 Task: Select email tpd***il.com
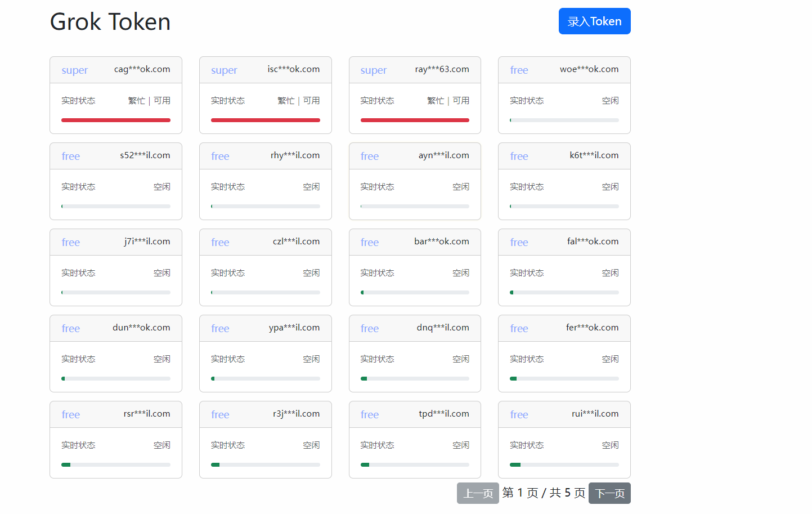point(443,414)
